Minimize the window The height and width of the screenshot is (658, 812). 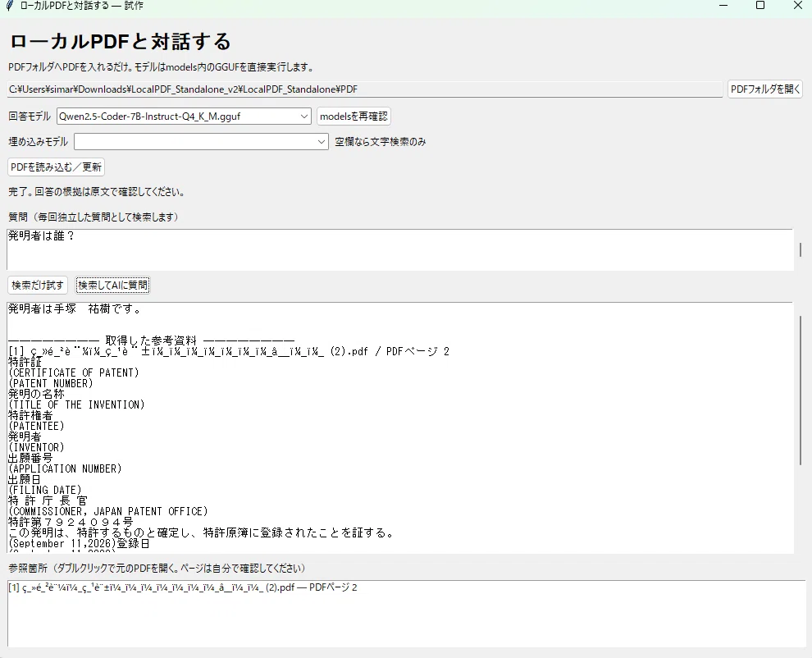[x=723, y=6]
